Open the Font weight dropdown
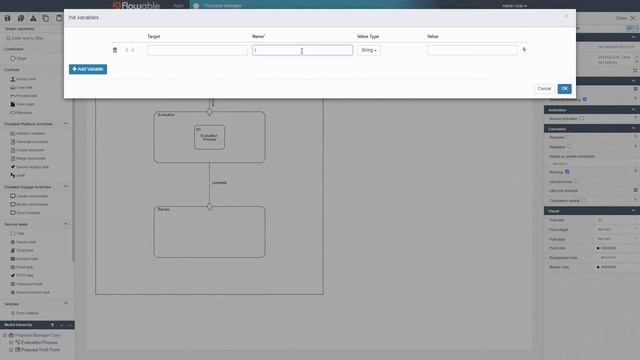This screenshot has height=360, width=640. click(617, 229)
